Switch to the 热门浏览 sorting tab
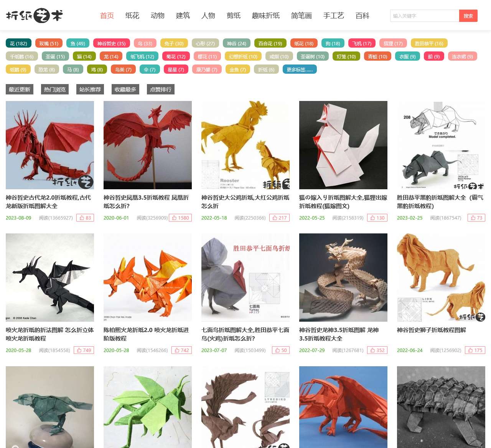The height and width of the screenshot is (448, 491). [x=55, y=89]
